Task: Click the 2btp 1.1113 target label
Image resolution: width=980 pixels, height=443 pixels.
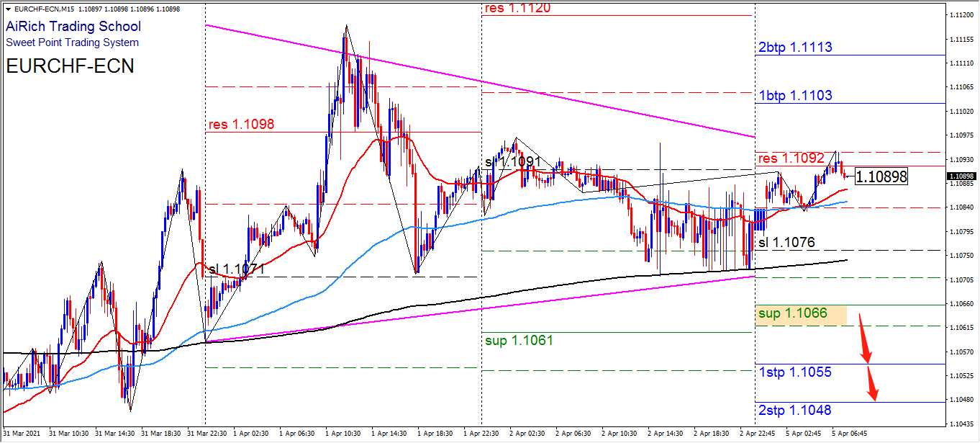Action: 795,48
